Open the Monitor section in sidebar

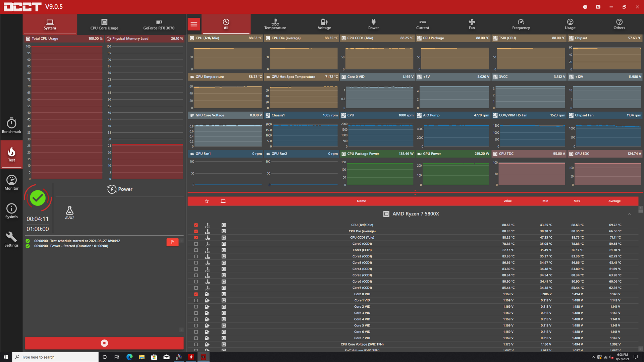click(x=11, y=183)
